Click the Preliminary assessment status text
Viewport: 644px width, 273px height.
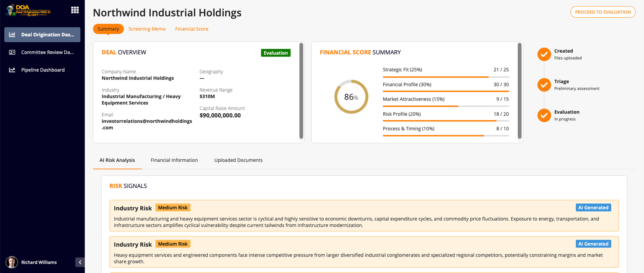577,88
